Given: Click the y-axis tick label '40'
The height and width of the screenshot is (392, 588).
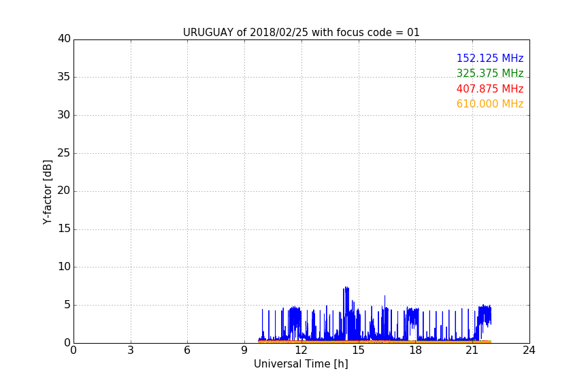Looking at the screenshot, I should coord(64,39).
